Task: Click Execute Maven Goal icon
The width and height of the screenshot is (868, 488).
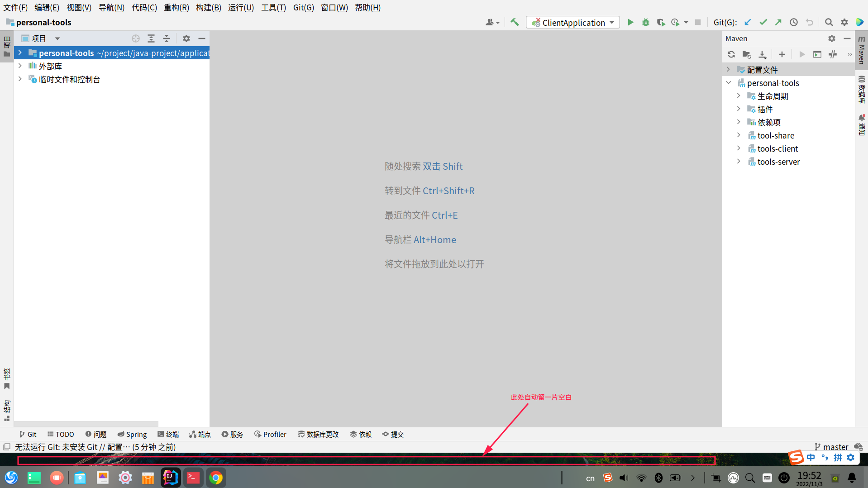Action: pos(817,54)
